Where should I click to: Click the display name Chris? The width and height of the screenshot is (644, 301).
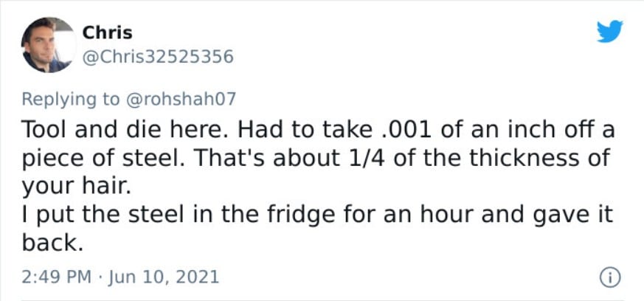coord(107,33)
